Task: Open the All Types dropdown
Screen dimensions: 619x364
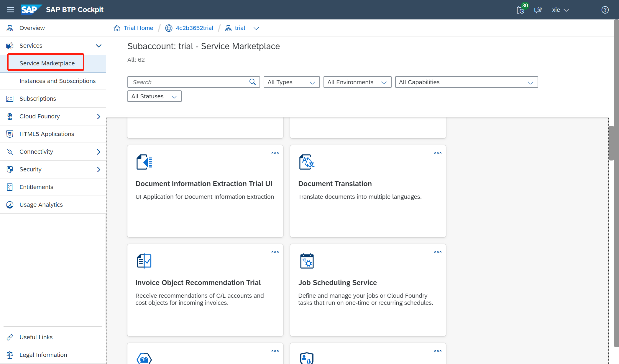Action: (x=291, y=82)
